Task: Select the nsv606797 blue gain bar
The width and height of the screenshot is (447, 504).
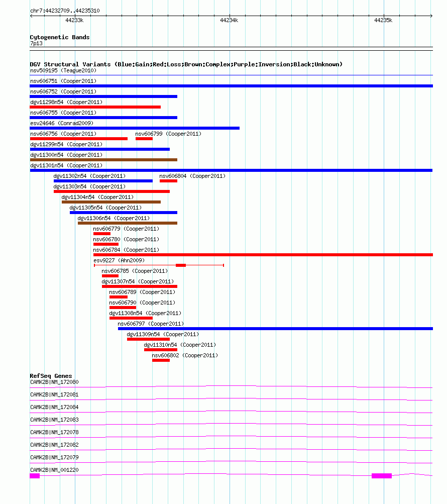Action: click(x=275, y=329)
